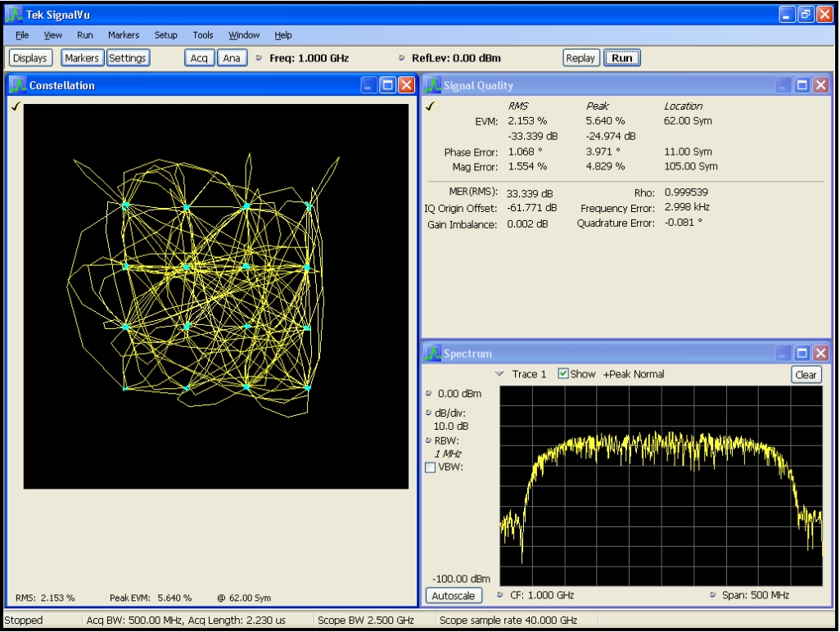Click the 0.00 dBm top reference value

click(x=459, y=394)
